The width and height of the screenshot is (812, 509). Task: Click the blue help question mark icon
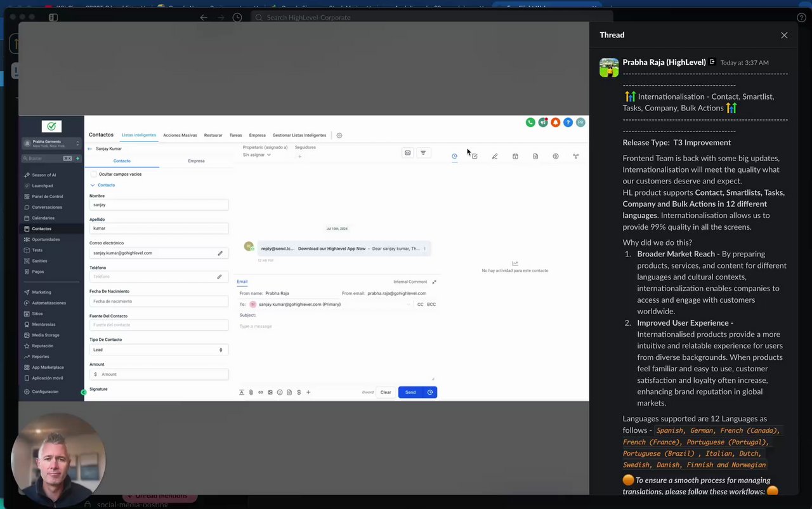click(568, 122)
